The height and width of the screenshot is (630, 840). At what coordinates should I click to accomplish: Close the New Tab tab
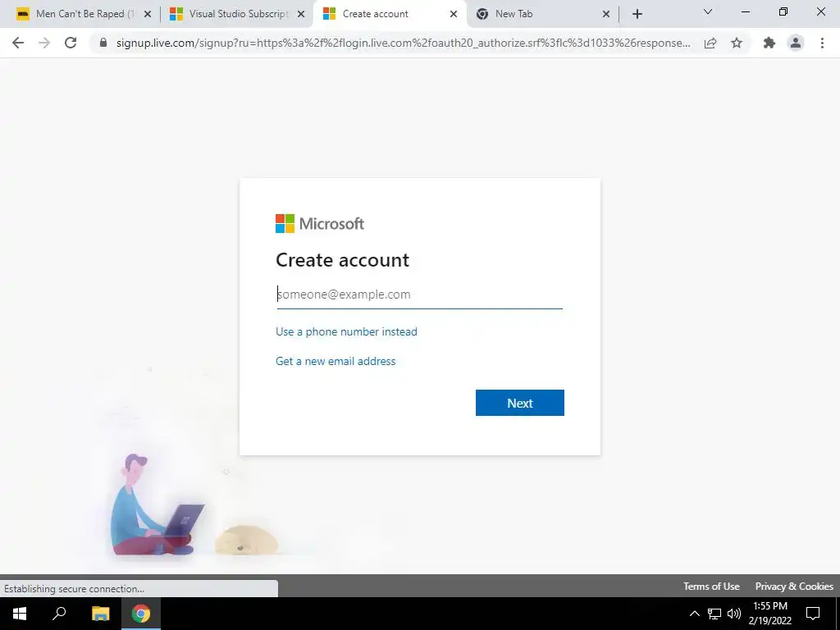pos(606,14)
